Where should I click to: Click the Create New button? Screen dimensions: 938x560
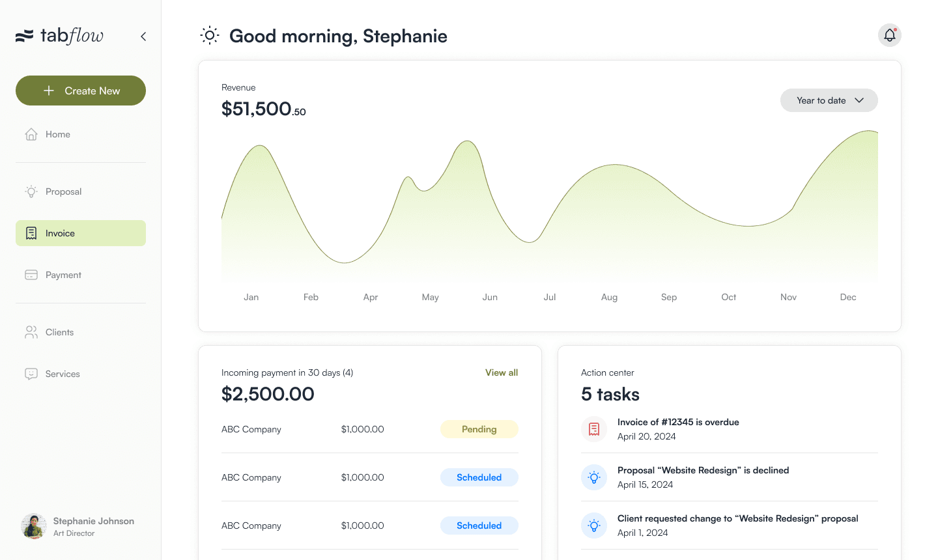pyautogui.click(x=81, y=91)
